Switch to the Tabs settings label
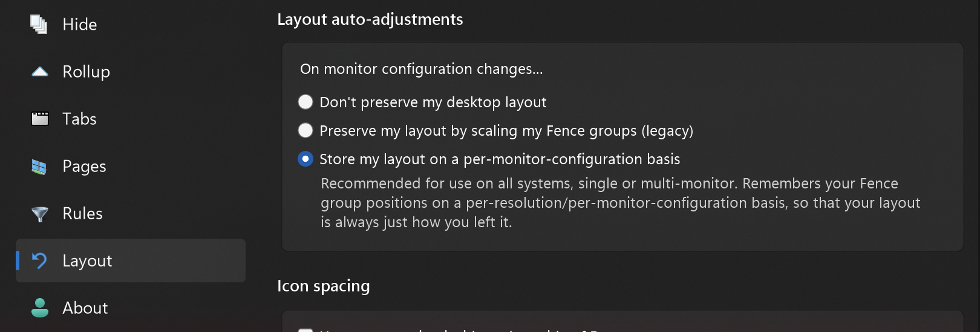980x332 pixels. click(x=80, y=119)
